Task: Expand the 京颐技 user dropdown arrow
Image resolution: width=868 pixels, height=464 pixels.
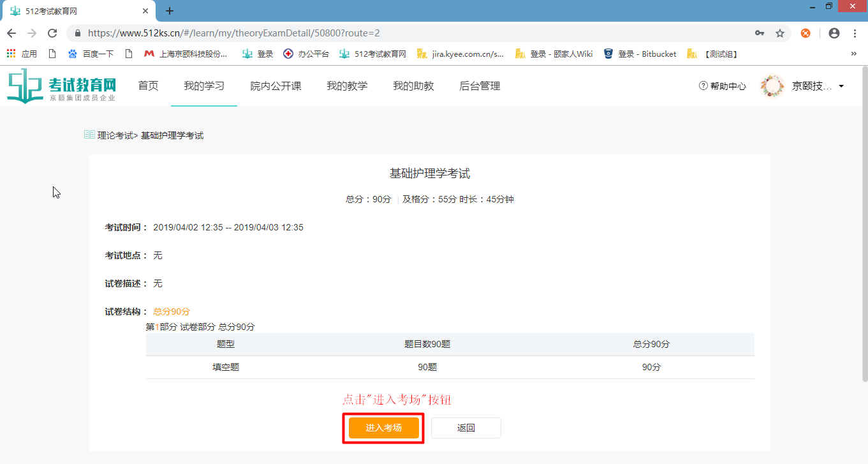Action: [841, 86]
